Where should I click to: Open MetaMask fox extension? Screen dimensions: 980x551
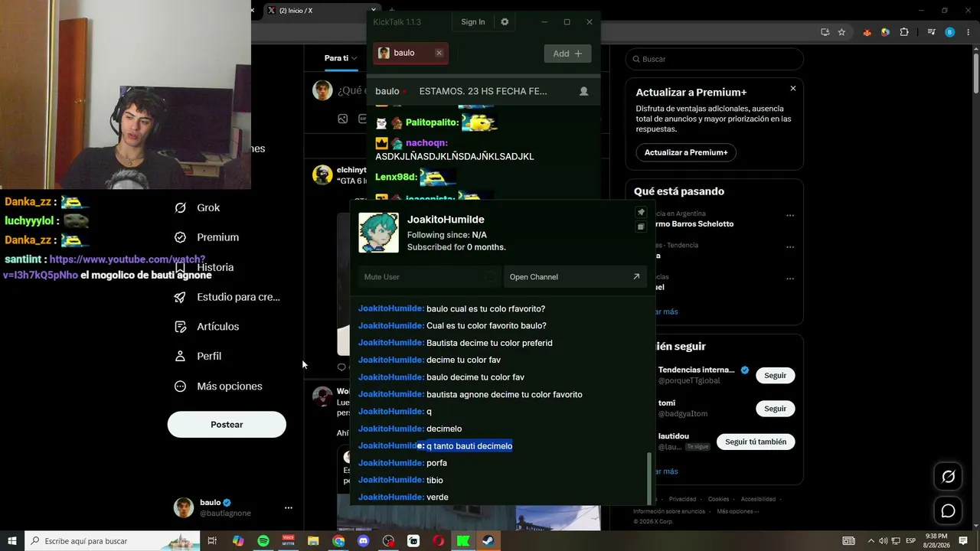(x=867, y=32)
